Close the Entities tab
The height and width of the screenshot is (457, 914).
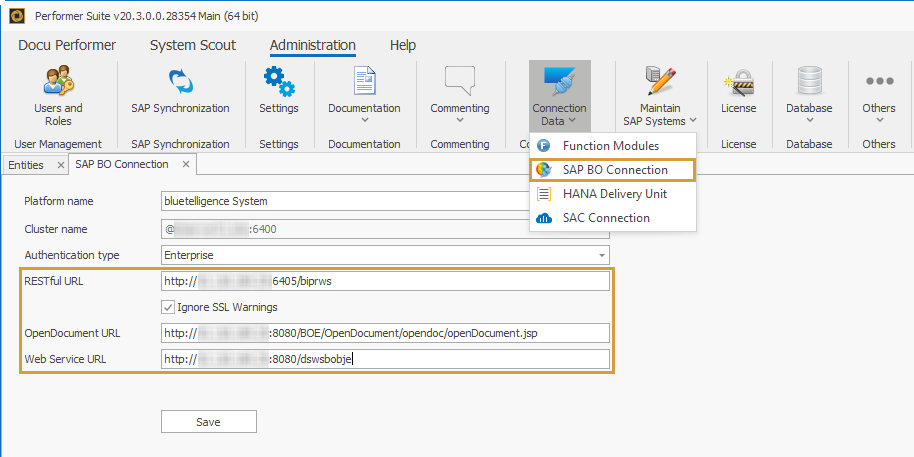[60, 165]
